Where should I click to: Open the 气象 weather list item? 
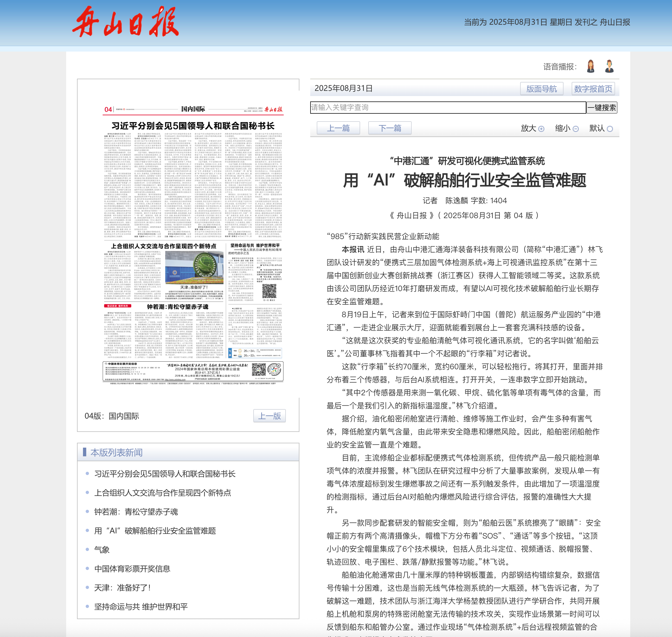point(102,550)
